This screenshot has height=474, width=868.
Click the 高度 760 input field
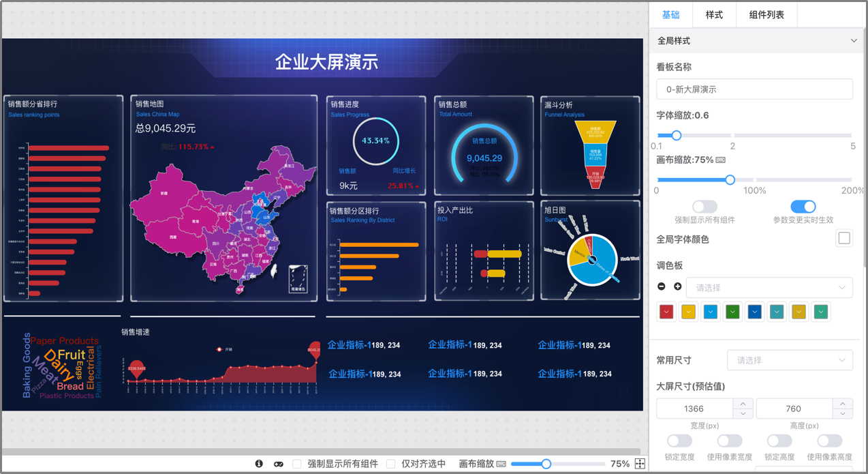(794, 409)
